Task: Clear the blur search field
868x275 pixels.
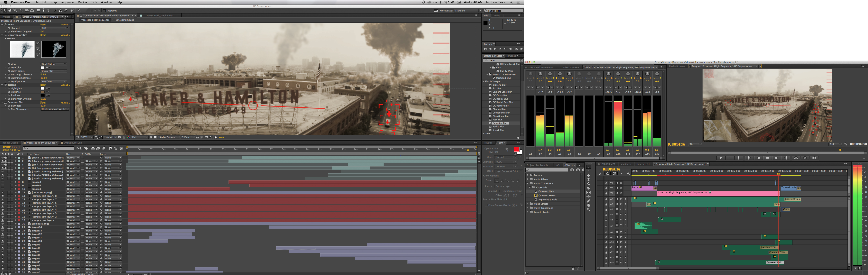Action: (521, 61)
